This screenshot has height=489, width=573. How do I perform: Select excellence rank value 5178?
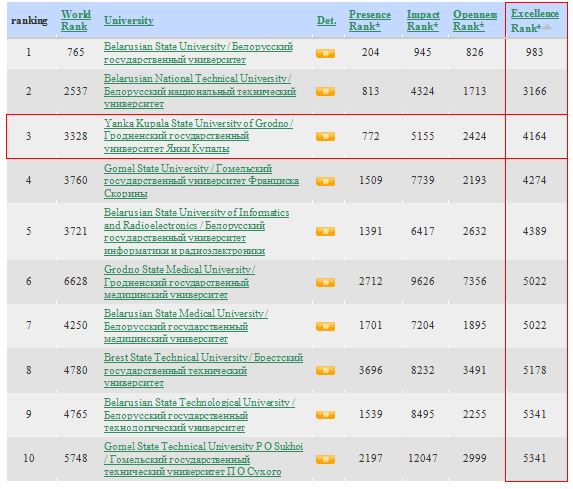[534, 370]
